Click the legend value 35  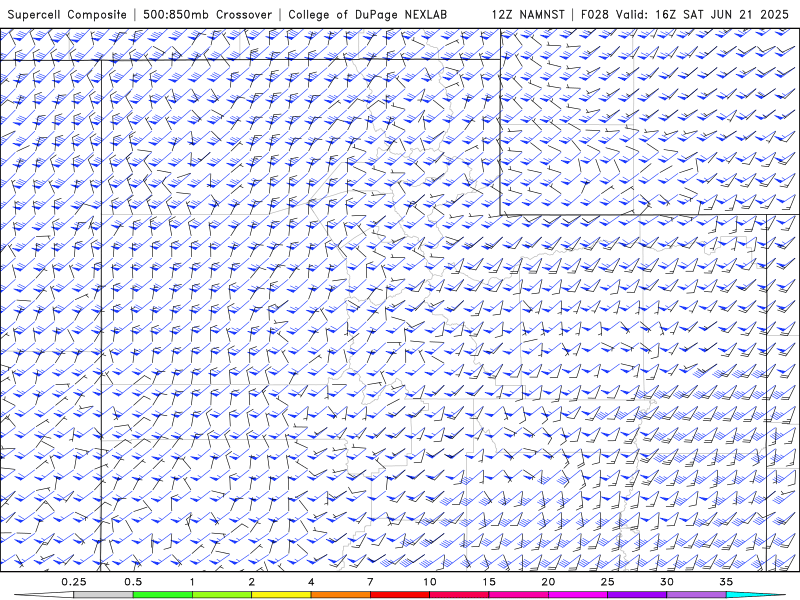726,582
